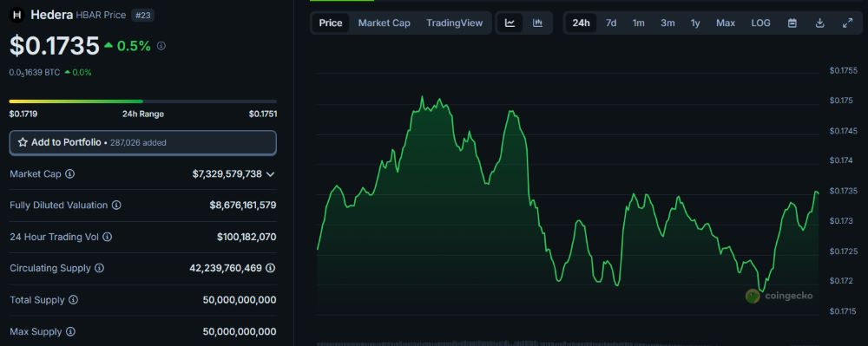Select the 24h time range
The width and height of the screenshot is (868, 346).
[581, 23]
